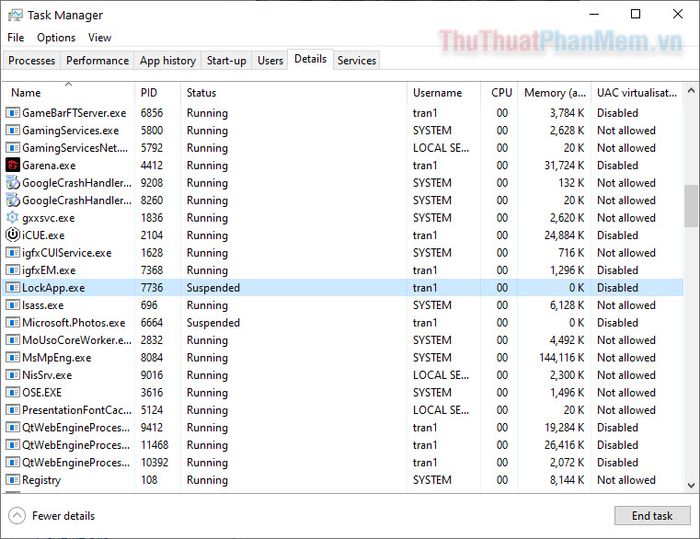Sort by UAC virtualisation column header
Image resolution: width=700 pixels, height=539 pixels.
point(637,92)
